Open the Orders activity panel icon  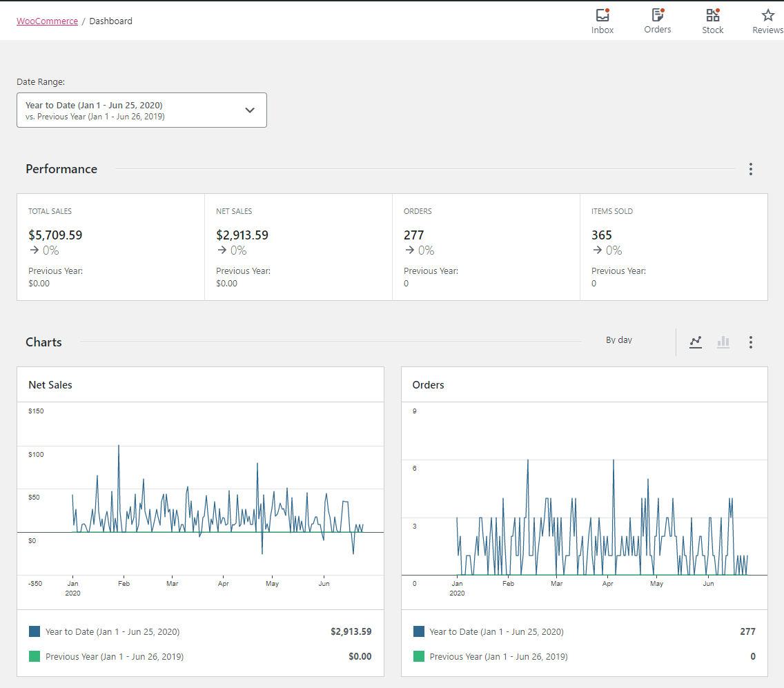pos(658,21)
